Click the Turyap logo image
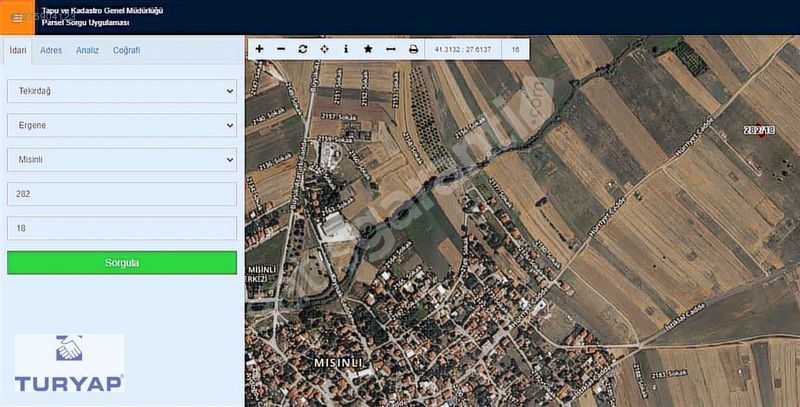The image size is (800, 407). [69, 363]
